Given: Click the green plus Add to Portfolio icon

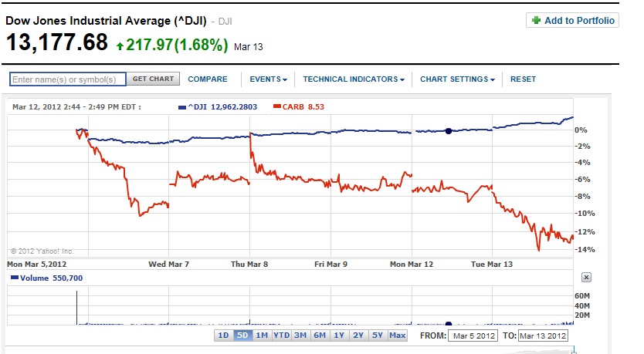Looking at the screenshot, I should 536,21.
